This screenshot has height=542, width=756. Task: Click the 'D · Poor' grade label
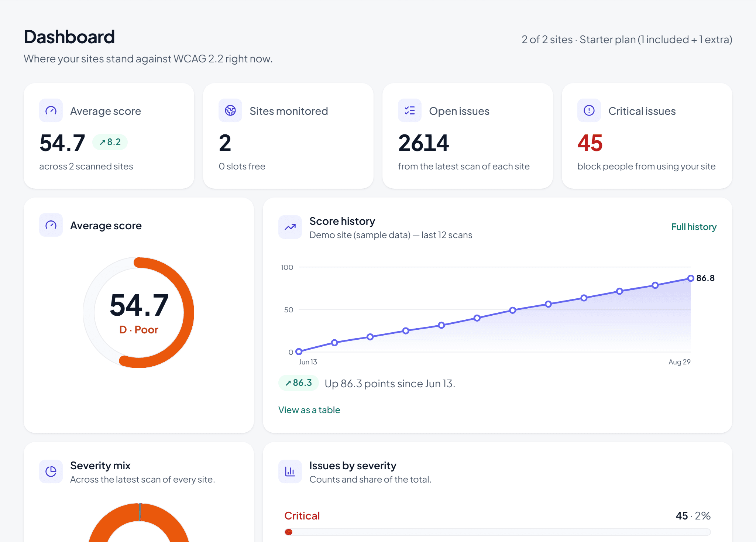pos(139,330)
